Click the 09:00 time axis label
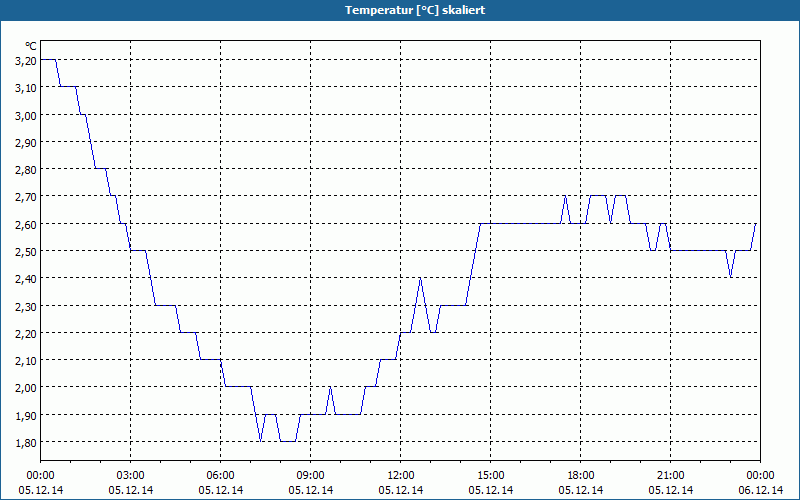Image resolution: width=800 pixels, height=500 pixels. [311, 476]
